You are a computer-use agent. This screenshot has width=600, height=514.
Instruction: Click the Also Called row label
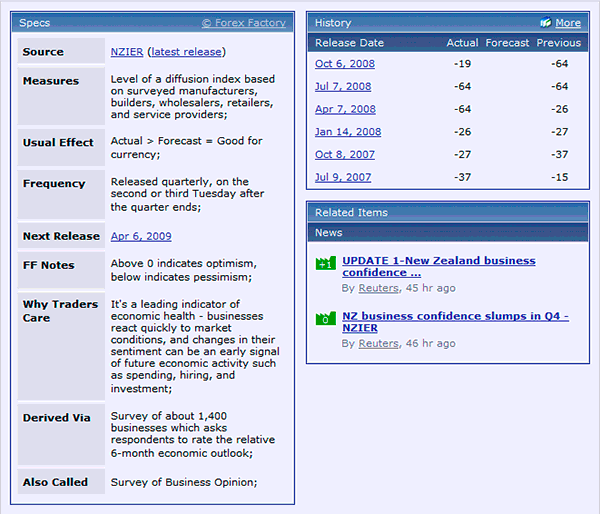pyautogui.click(x=55, y=482)
